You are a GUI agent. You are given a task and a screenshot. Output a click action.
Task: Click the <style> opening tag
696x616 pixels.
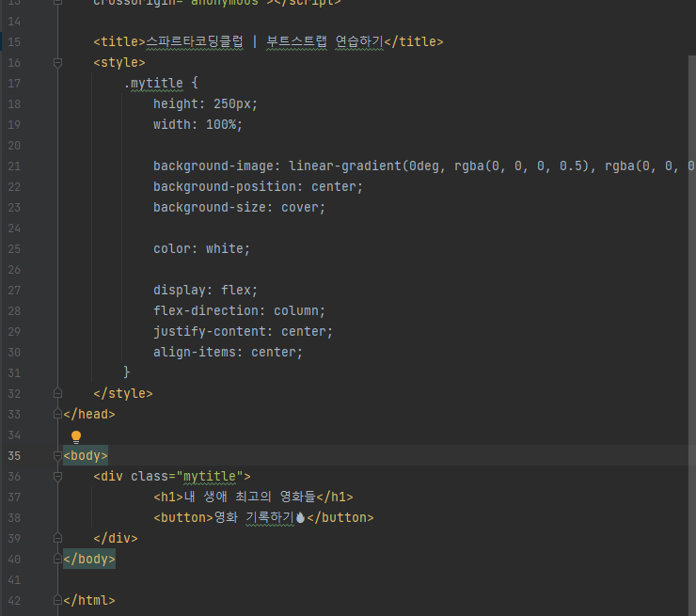(x=119, y=63)
